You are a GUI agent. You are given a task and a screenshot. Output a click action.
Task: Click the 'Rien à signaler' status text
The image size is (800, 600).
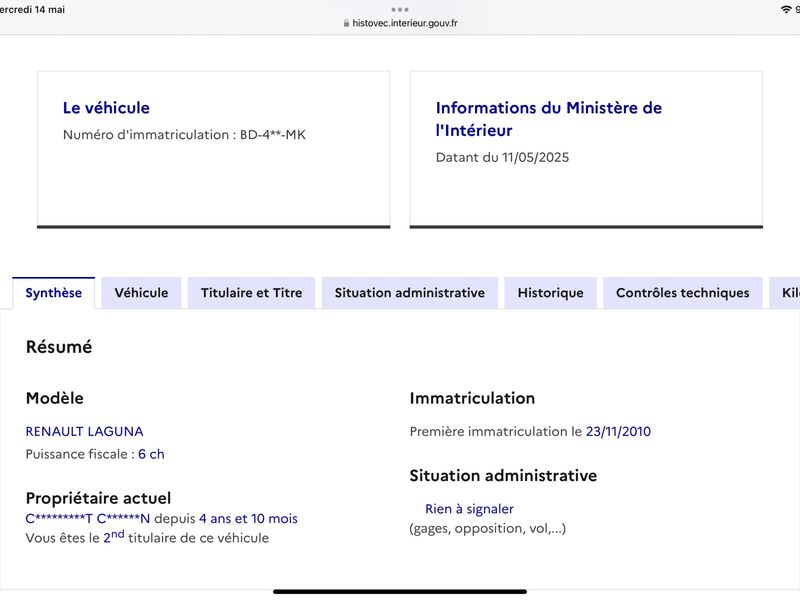click(469, 509)
